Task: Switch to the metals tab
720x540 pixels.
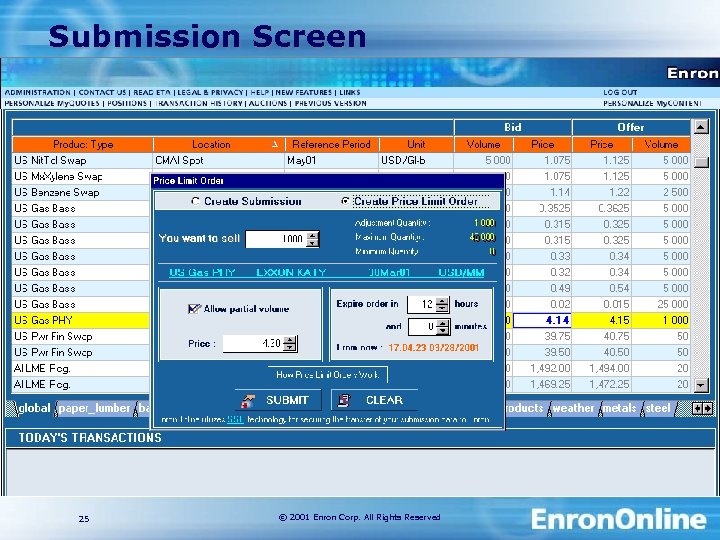Action: tap(619, 408)
